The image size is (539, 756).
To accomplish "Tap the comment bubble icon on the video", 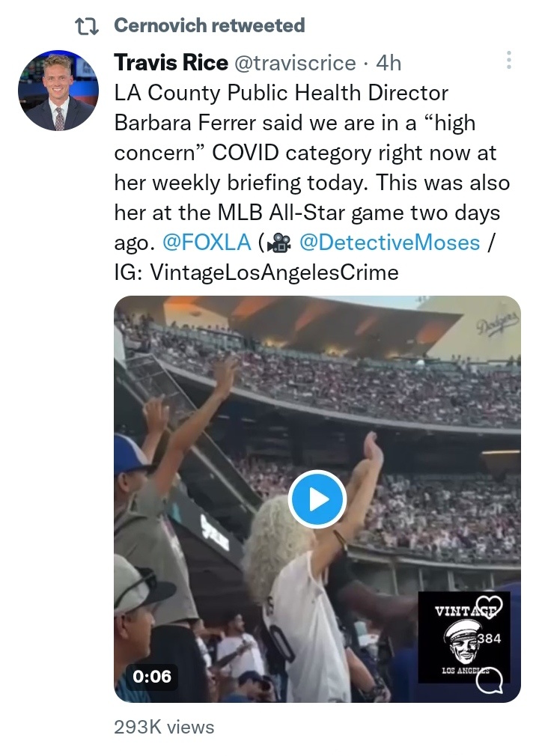I will click(490, 680).
